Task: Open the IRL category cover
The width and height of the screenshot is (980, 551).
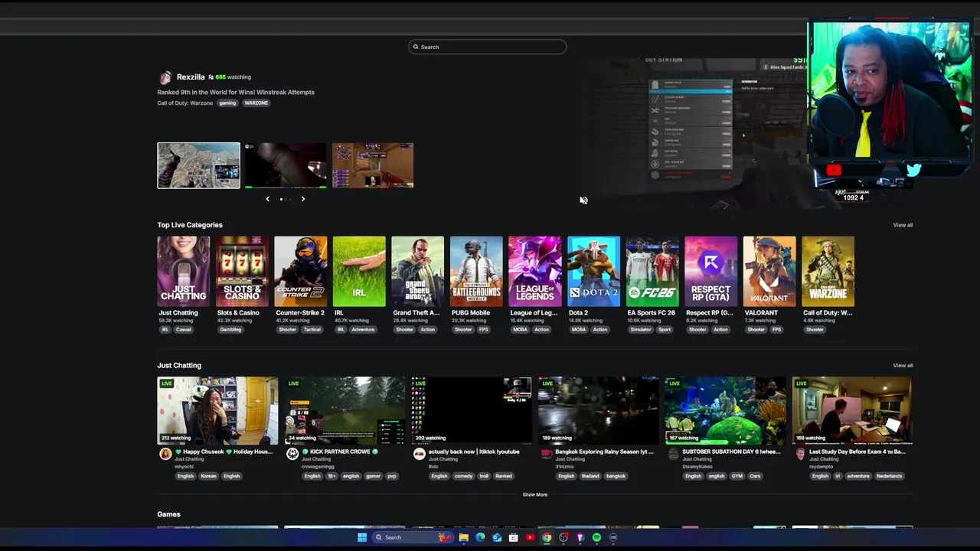Action: (x=359, y=272)
